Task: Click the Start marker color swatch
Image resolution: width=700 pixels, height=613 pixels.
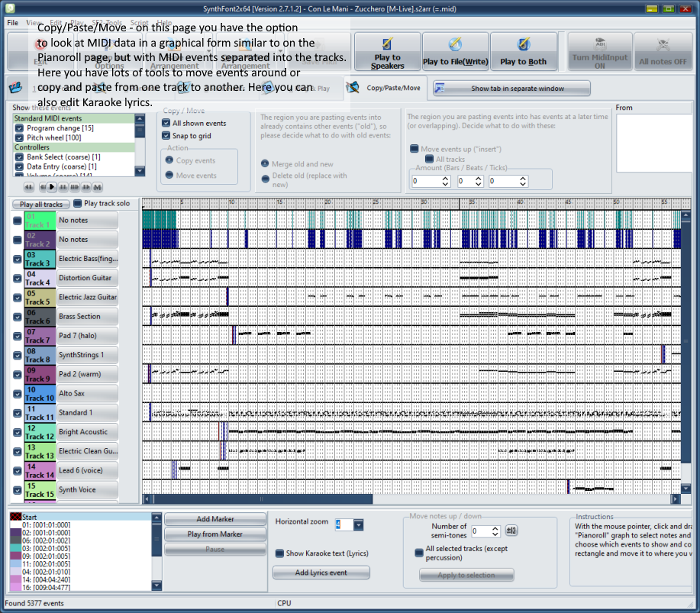Action: pyautogui.click(x=15, y=517)
